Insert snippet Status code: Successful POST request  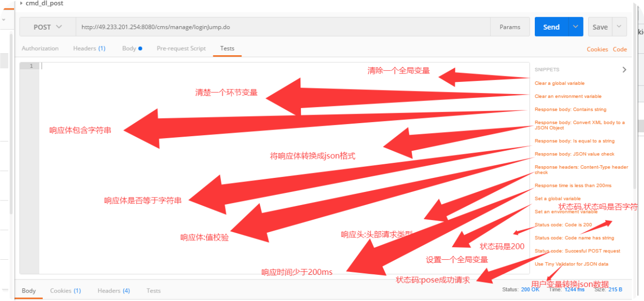point(578,251)
